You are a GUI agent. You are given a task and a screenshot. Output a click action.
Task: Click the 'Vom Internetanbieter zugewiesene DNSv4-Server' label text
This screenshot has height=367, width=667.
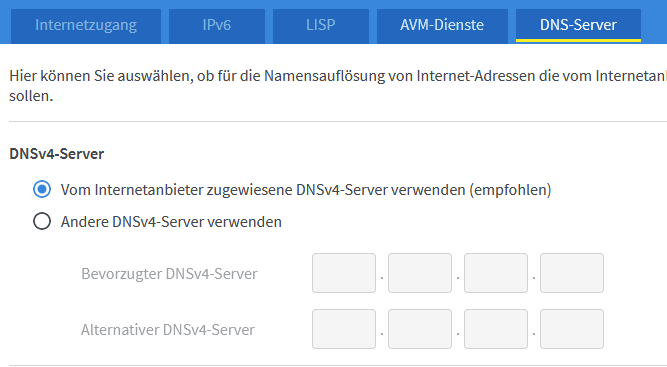tap(306, 190)
